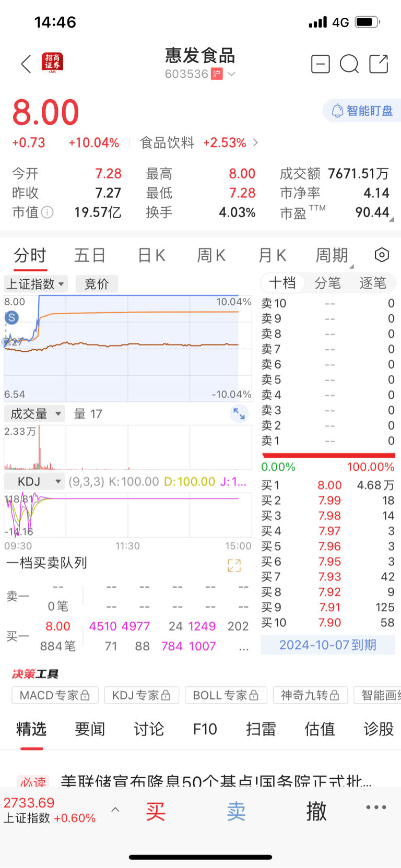The width and height of the screenshot is (401, 868).
Task: Open the 食品饮料 sector chevron
Action: [255, 142]
